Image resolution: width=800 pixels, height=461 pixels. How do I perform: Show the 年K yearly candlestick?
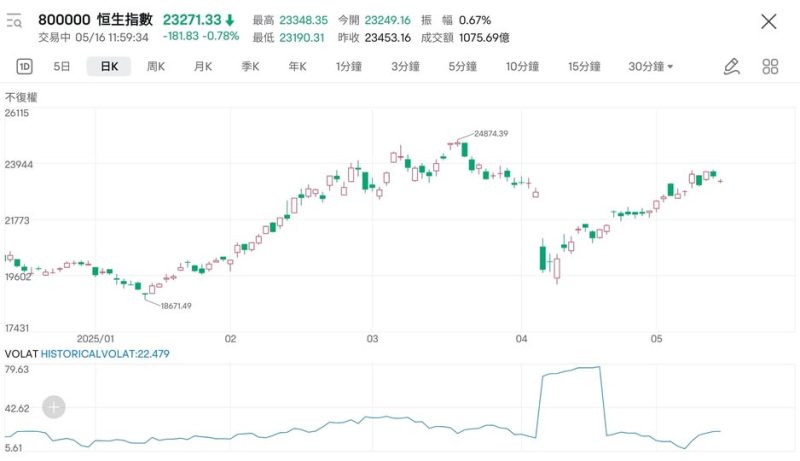pos(296,67)
